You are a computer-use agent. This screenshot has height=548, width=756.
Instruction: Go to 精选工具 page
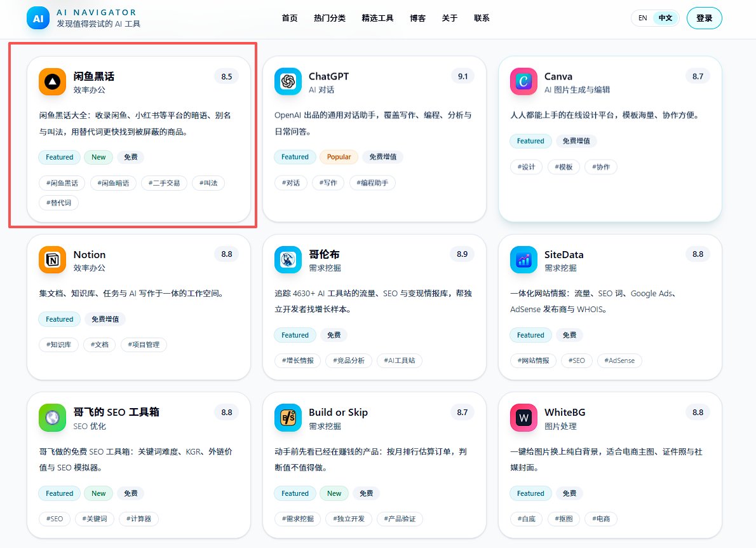pyautogui.click(x=377, y=18)
